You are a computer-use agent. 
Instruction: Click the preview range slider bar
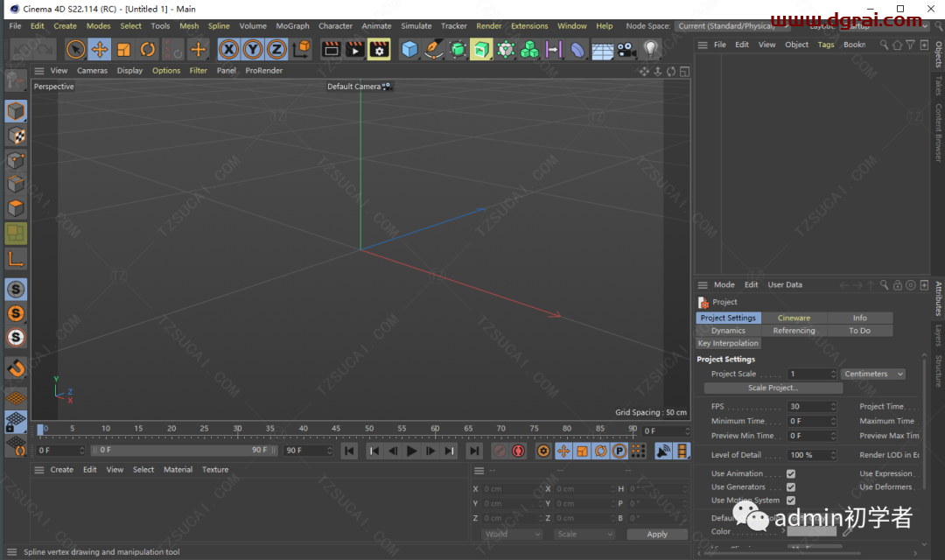(x=183, y=451)
